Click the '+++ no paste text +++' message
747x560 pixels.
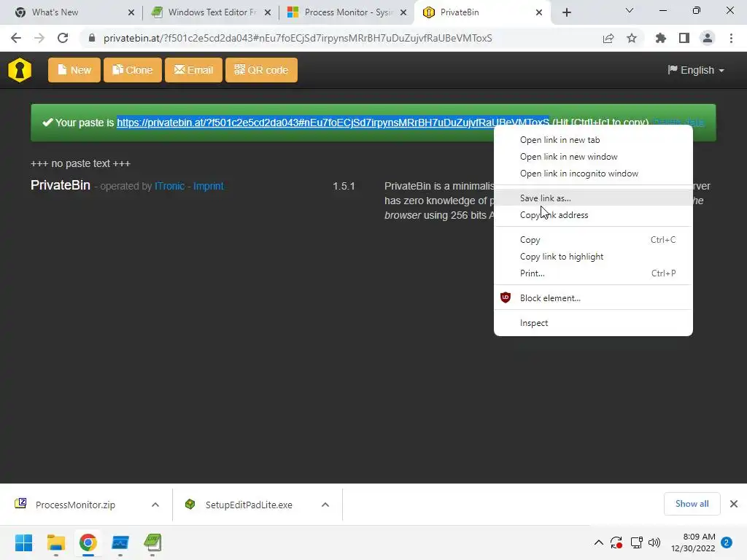click(x=80, y=163)
